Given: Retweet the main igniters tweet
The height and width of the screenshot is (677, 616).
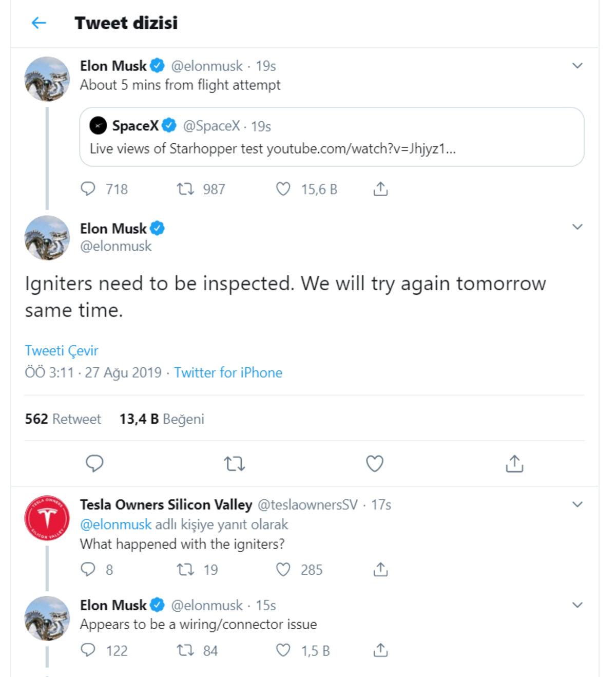Looking at the screenshot, I should tap(235, 464).
